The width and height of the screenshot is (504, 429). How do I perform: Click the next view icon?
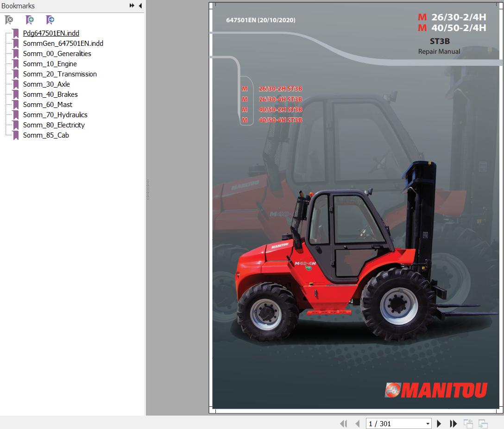[483, 423]
